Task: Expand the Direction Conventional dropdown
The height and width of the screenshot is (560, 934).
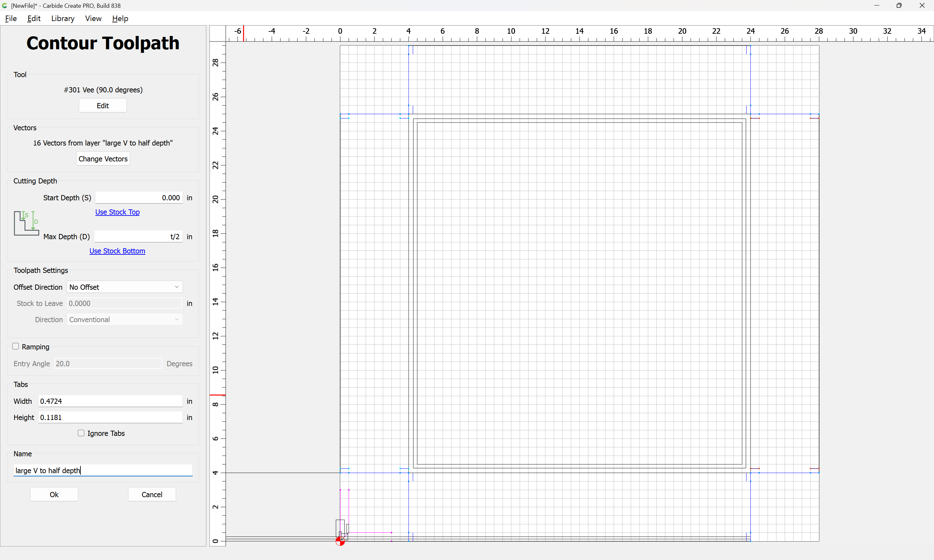Action: tap(125, 320)
